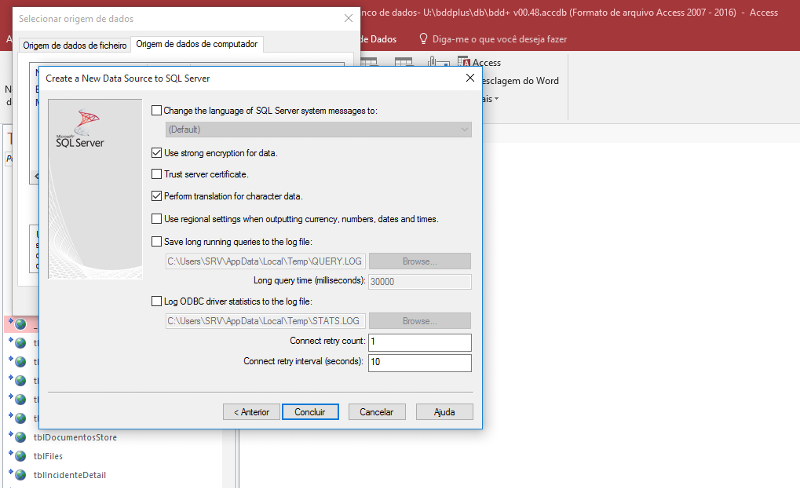Image resolution: width=800 pixels, height=488 pixels.
Task: Focus the Connect retry count field
Action: pos(419,341)
